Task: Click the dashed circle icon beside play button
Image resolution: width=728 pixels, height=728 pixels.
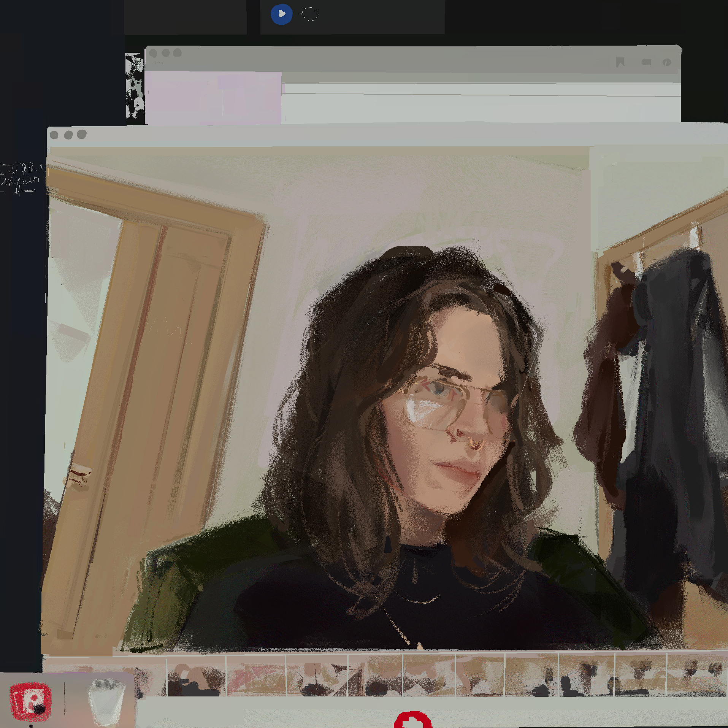Action: click(310, 14)
